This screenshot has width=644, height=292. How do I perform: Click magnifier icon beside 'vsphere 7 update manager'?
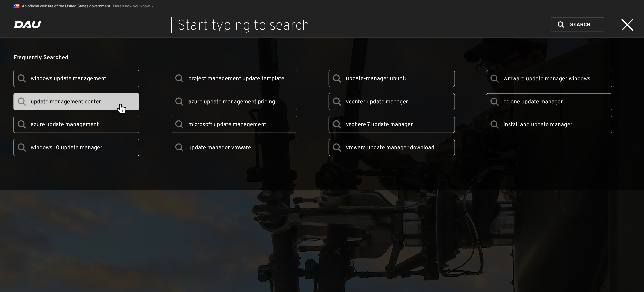[x=337, y=124]
